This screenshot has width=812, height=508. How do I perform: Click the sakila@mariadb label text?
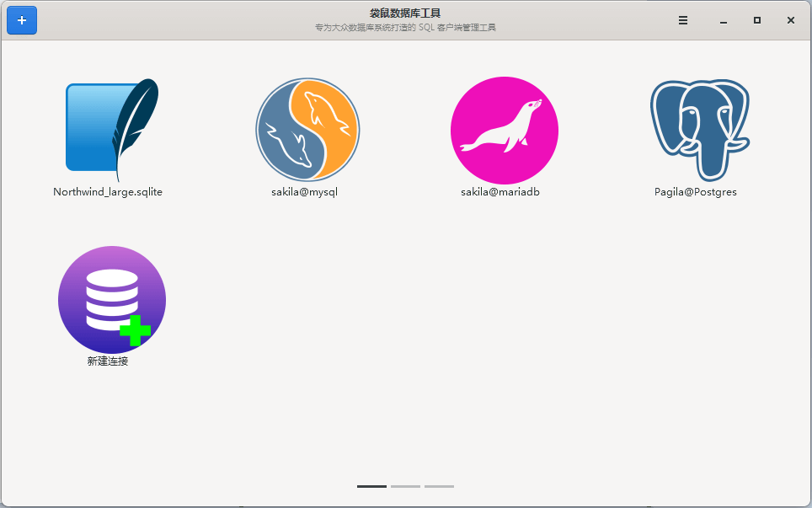(x=500, y=192)
